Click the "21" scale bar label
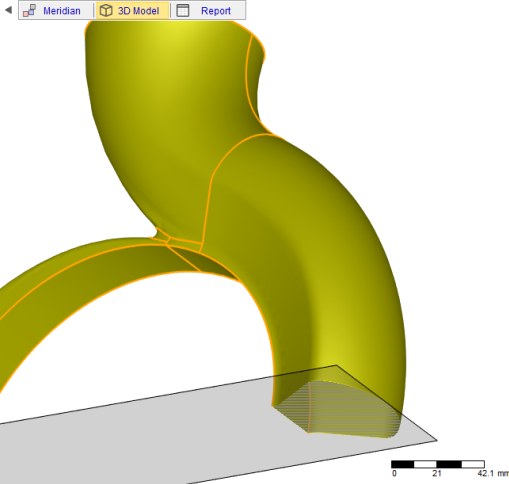The width and height of the screenshot is (509, 484). (437, 473)
